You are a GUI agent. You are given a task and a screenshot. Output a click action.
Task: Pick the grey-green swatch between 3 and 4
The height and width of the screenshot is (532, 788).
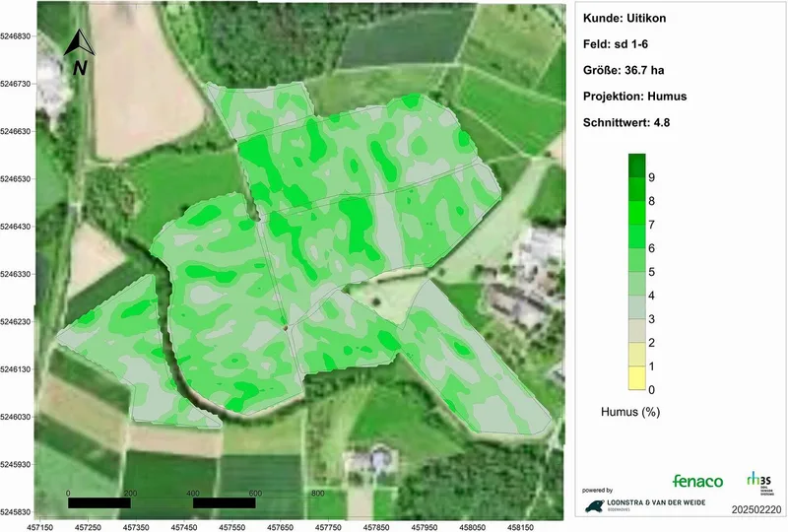[x=636, y=307]
